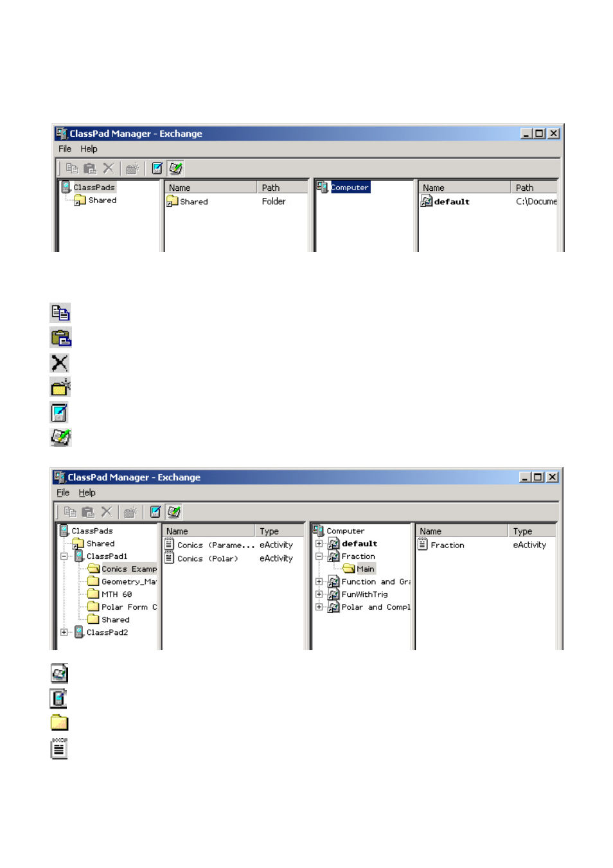
Task: Click Delete X toolbar icon in Path-column window
Action: click(x=109, y=168)
